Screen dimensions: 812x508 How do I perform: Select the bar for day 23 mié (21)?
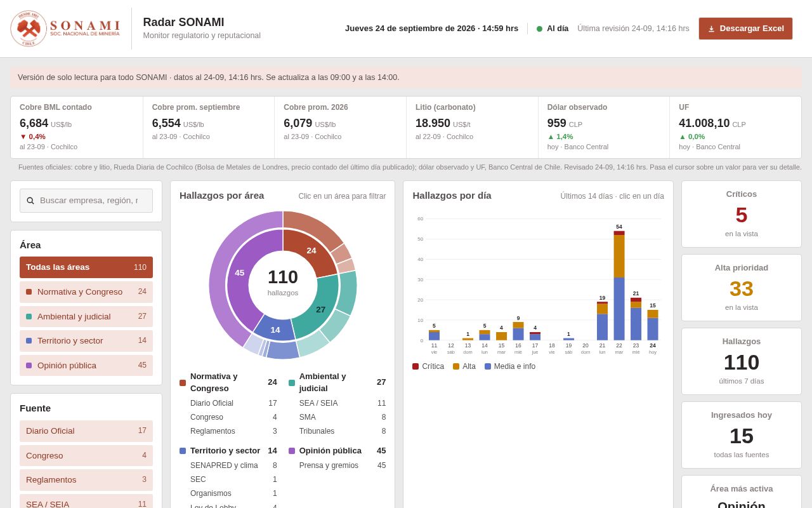(636, 319)
